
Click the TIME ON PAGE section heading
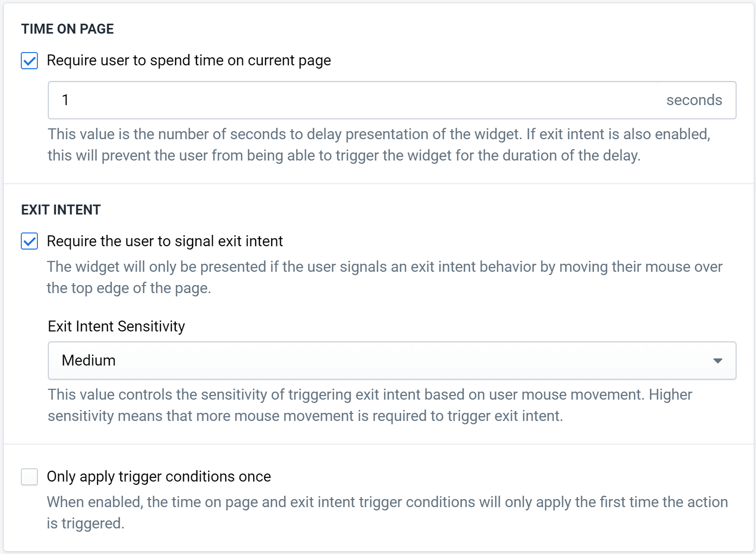tap(67, 29)
